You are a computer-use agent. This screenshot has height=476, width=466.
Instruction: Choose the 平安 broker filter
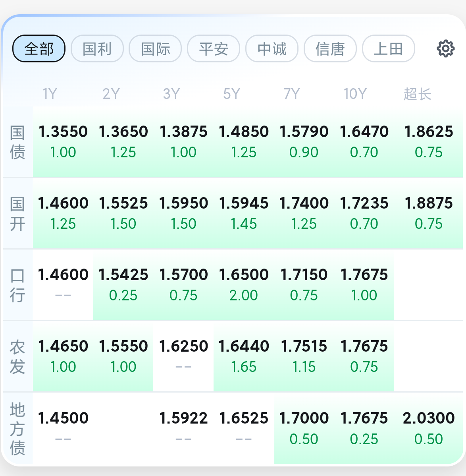pyautogui.click(x=214, y=48)
